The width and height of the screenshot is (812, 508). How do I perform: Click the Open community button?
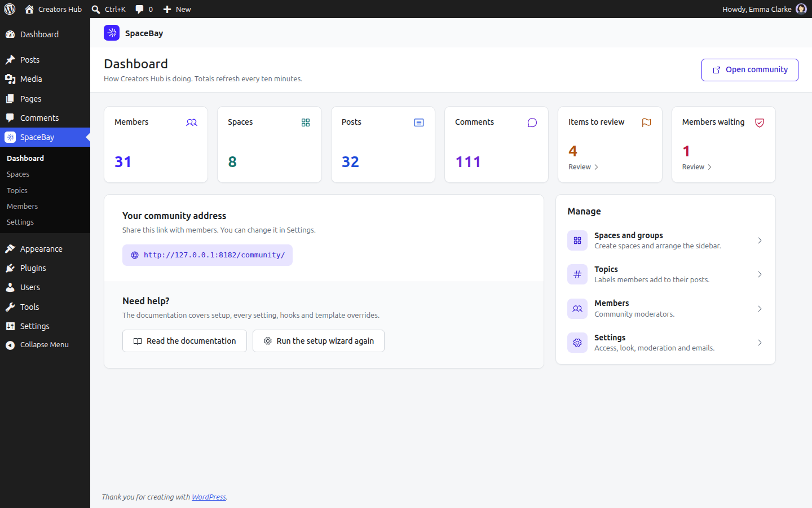pyautogui.click(x=749, y=70)
